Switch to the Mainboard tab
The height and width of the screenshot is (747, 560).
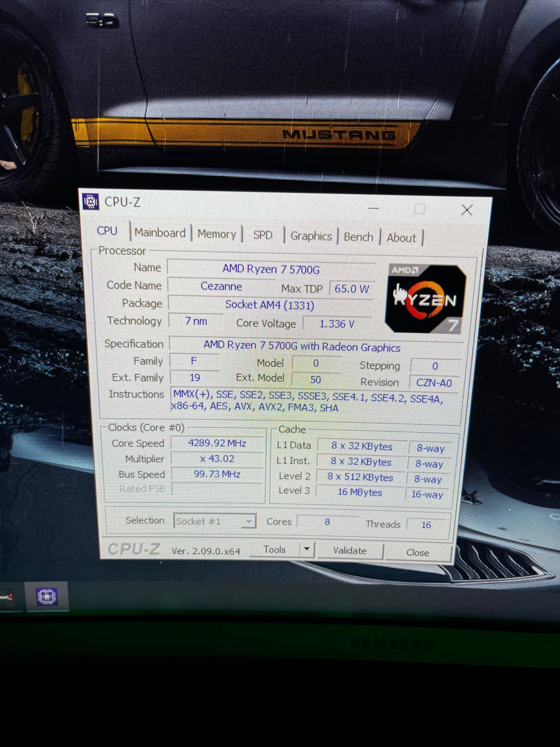pyautogui.click(x=160, y=233)
